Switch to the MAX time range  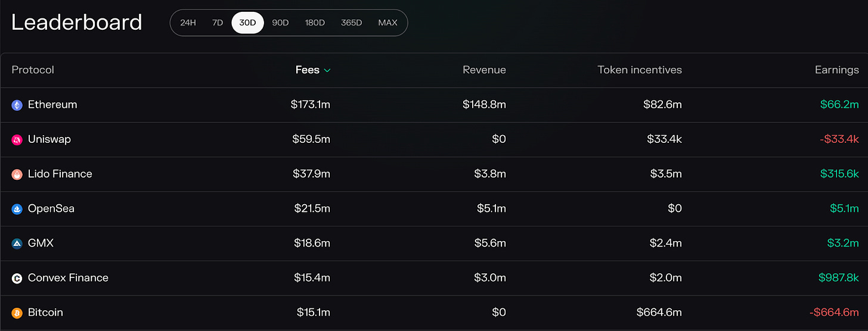(x=387, y=23)
